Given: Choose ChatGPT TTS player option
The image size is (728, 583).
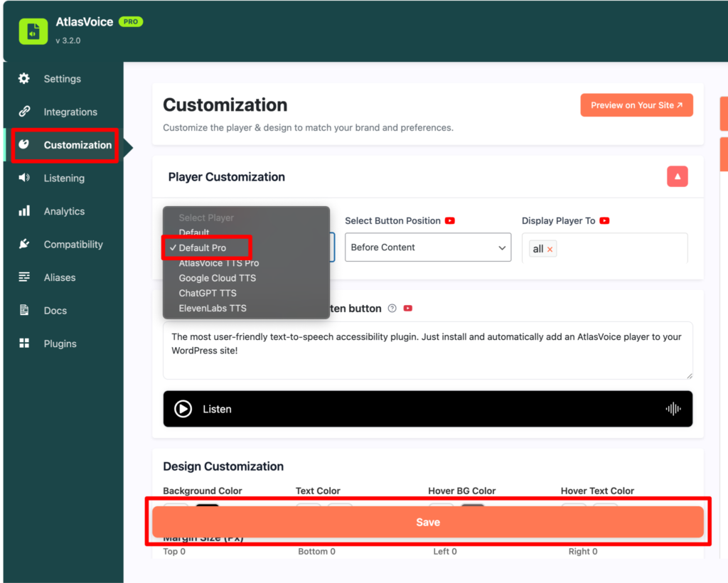Looking at the screenshot, I should (x=208, y=294).
